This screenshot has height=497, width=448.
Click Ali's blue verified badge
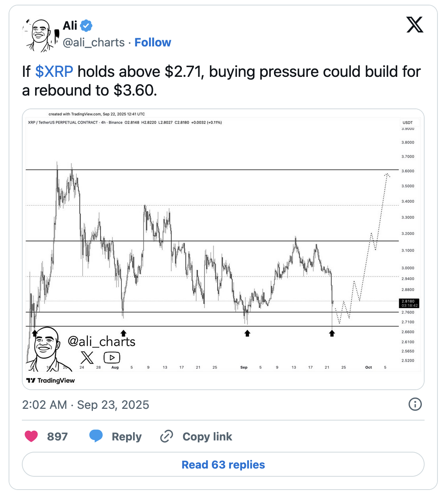point(85,25)
